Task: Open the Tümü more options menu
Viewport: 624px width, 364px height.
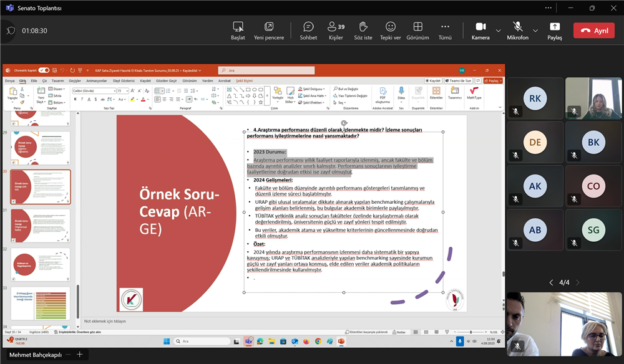Action: [445, 31]
